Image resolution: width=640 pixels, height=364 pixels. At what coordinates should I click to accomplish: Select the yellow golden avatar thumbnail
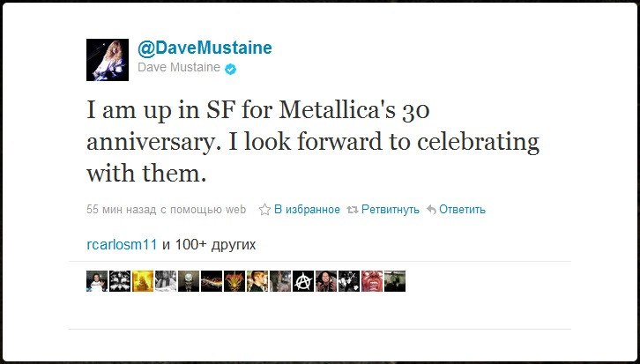click(143, 281)
